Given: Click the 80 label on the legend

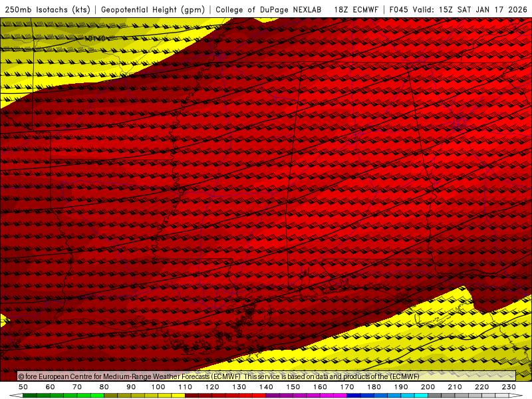Looking at the screenshot, I should pos(104,387).
